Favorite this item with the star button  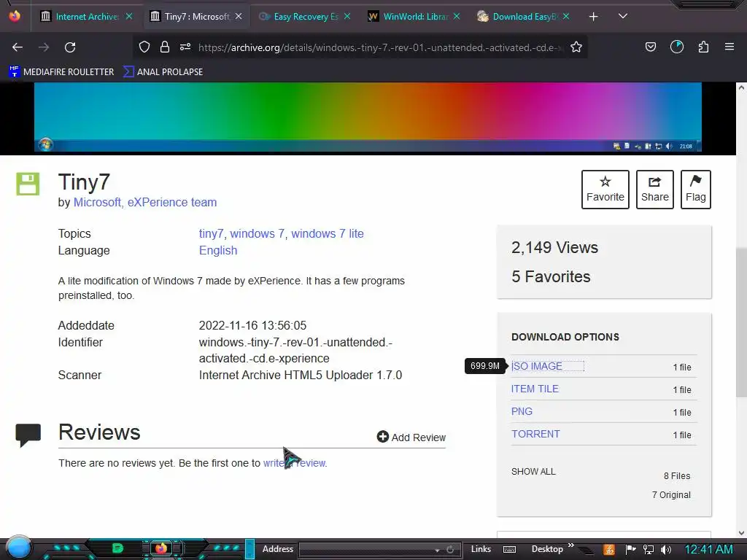[x=605, y=190]
